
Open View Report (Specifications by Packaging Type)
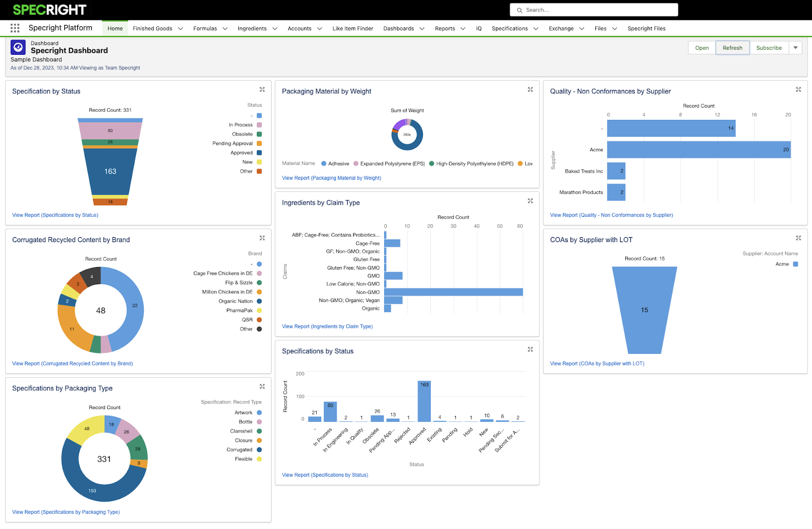[66, 512]
